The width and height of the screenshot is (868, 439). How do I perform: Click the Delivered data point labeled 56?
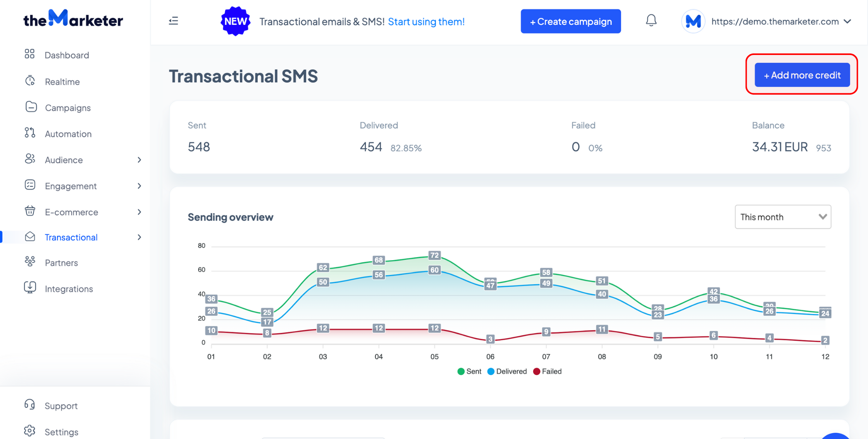(379, 275)
